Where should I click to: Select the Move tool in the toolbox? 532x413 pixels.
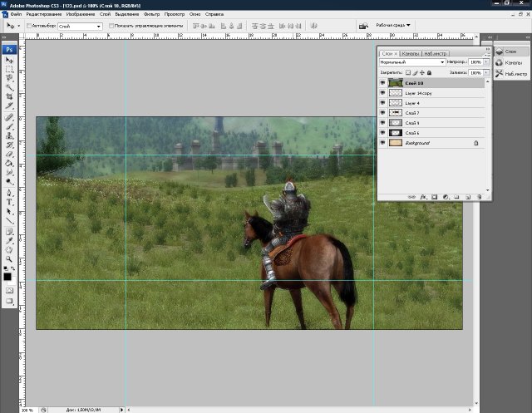click(x=10, y=59)
